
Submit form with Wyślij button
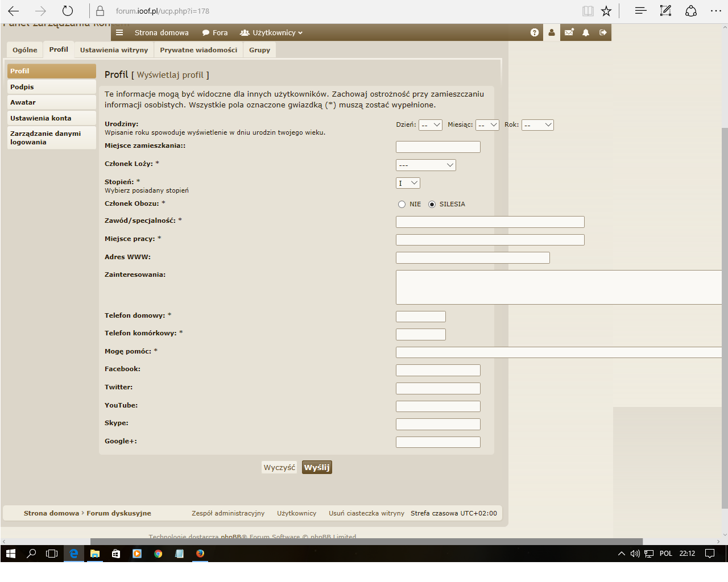[x=317, y=467]
